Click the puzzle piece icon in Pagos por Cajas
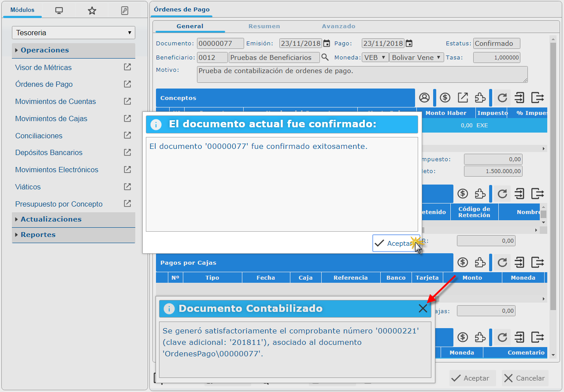This screenshot has width=564, height=392. point(480,263)
